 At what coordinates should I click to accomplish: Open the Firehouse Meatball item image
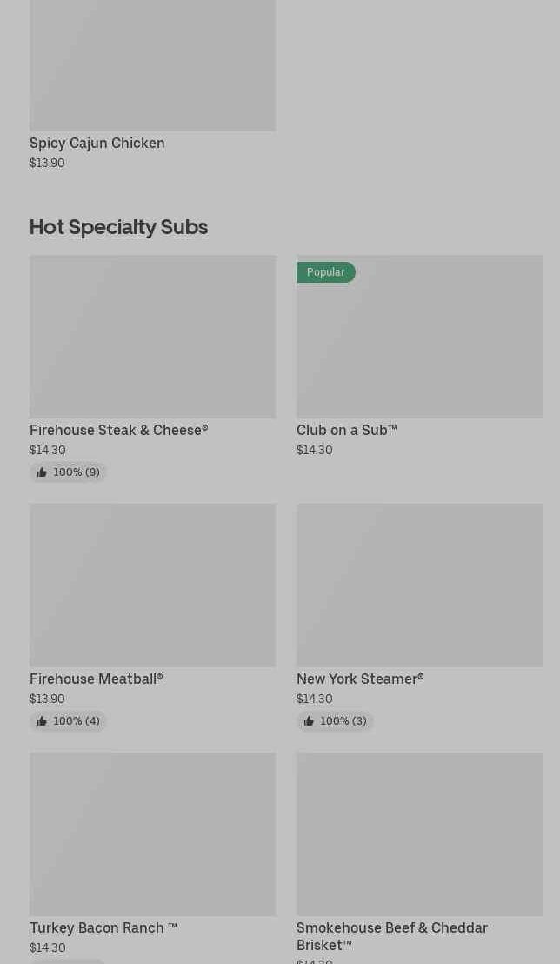pos(152,585)
